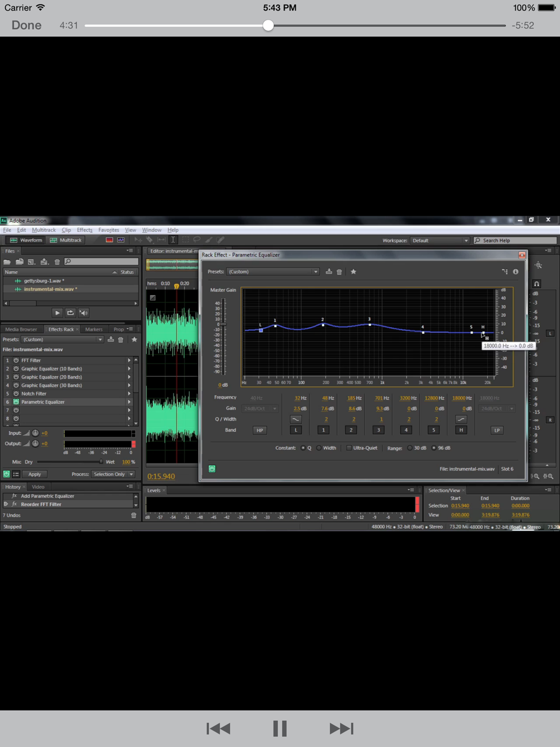Toggle loop playback in Files panel
Image resolution: width=560 pixels, height=747 pixels.
click(x=71, y=313)
